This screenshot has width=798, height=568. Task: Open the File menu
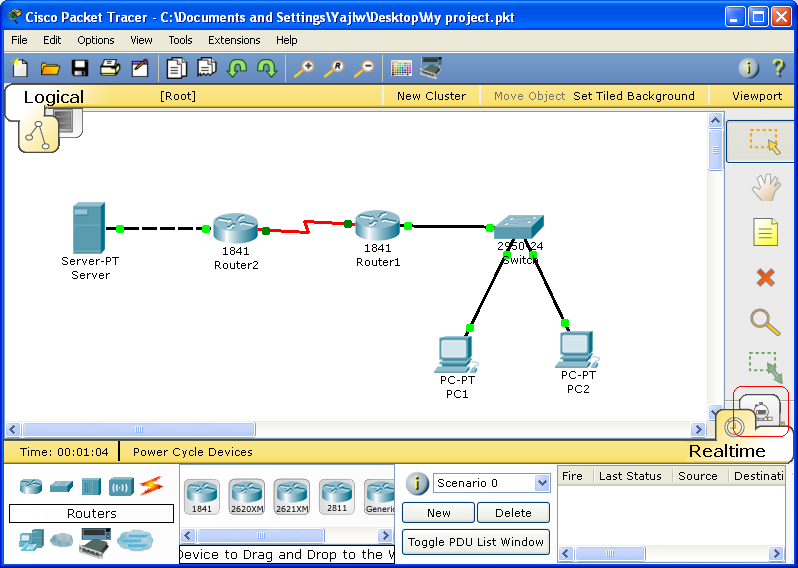[19, 40]
